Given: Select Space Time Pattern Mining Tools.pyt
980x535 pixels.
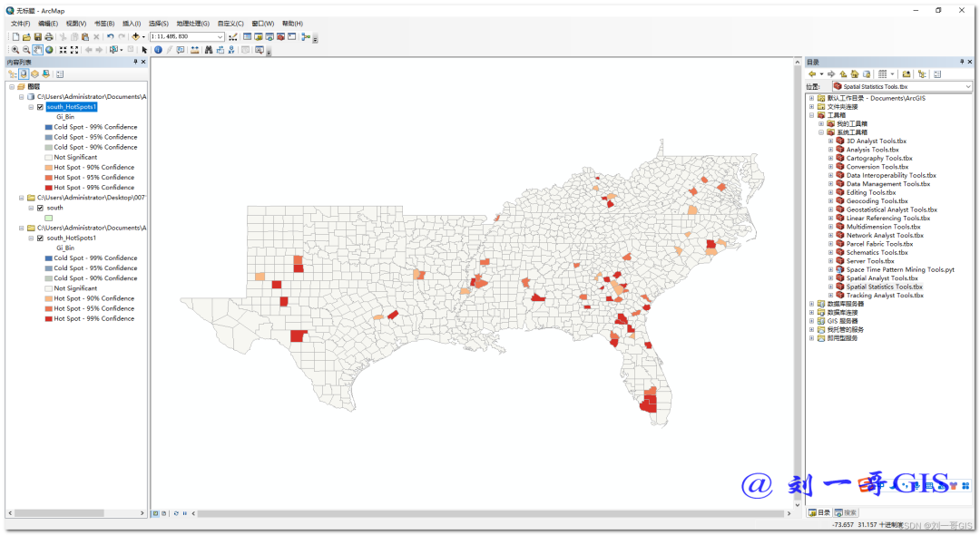Looking at the screenshot, I should click(x=900, y=269).
